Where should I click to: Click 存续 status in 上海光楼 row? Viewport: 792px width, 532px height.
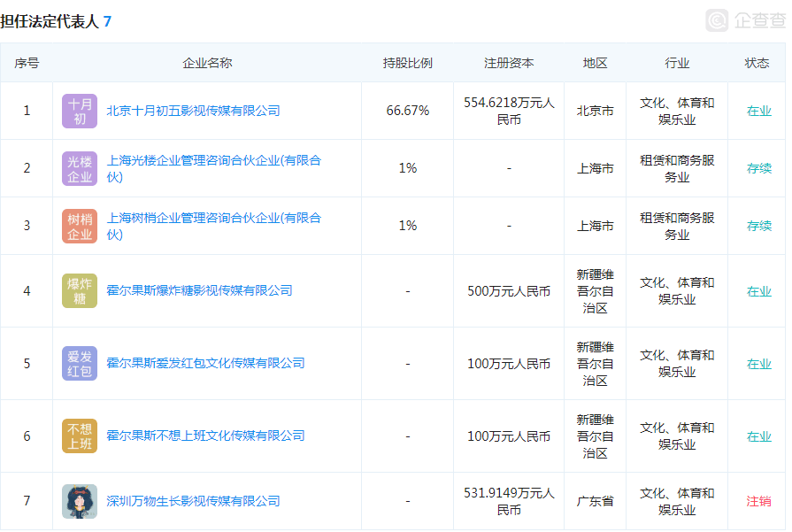(758, 168)
